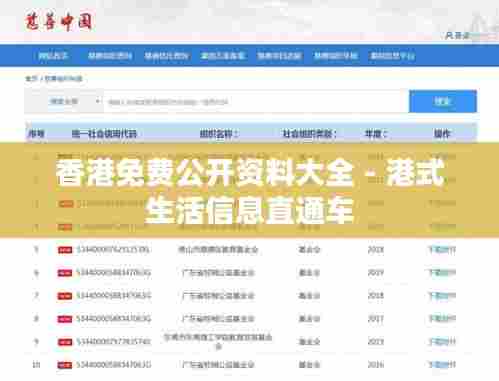Screen dimensions: 499x381
Task: Click the red badge in row 7
Action: [x=65, y=296]
